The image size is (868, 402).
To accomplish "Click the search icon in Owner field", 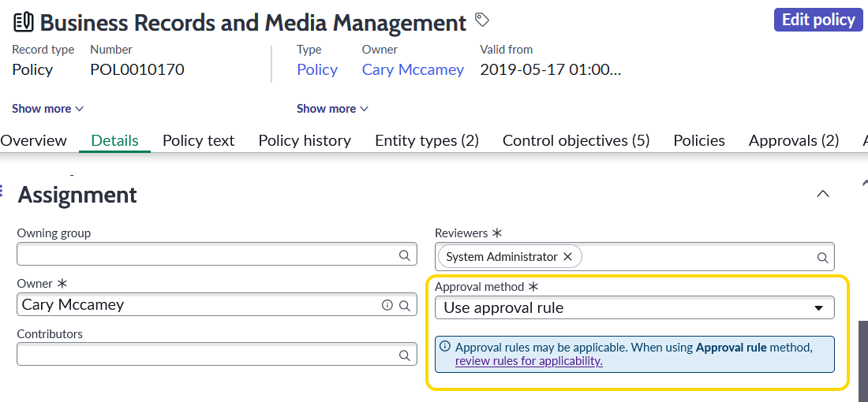I will (405, 305).
